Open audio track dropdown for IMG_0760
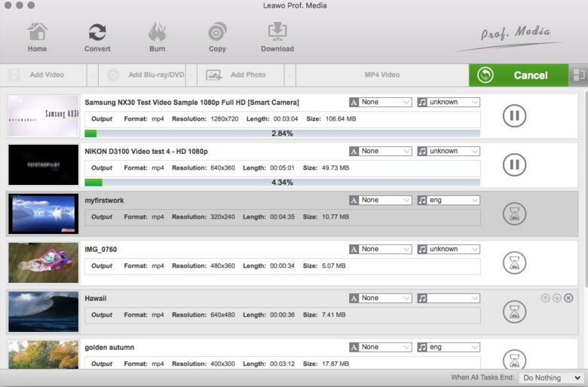 [x=449, y=249]
